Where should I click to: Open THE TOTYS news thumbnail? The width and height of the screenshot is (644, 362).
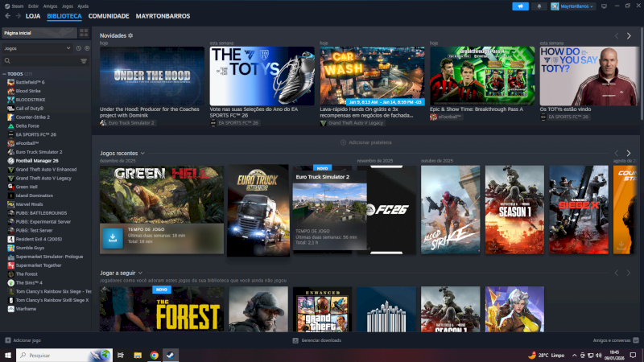(x=262, y=76)
